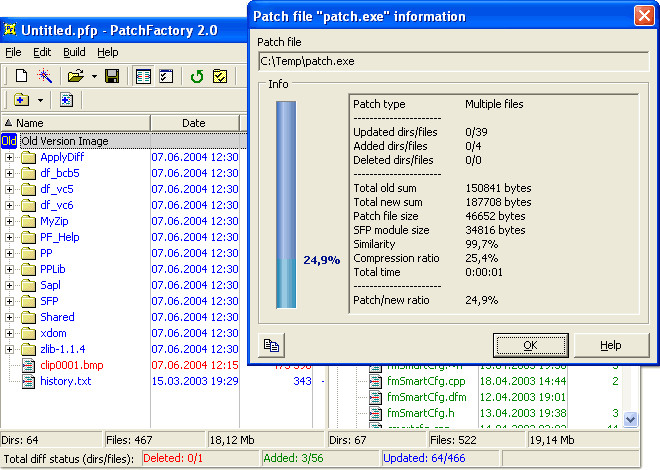
Task: Expand the df_vc5 folder
Action: (9, 189)
